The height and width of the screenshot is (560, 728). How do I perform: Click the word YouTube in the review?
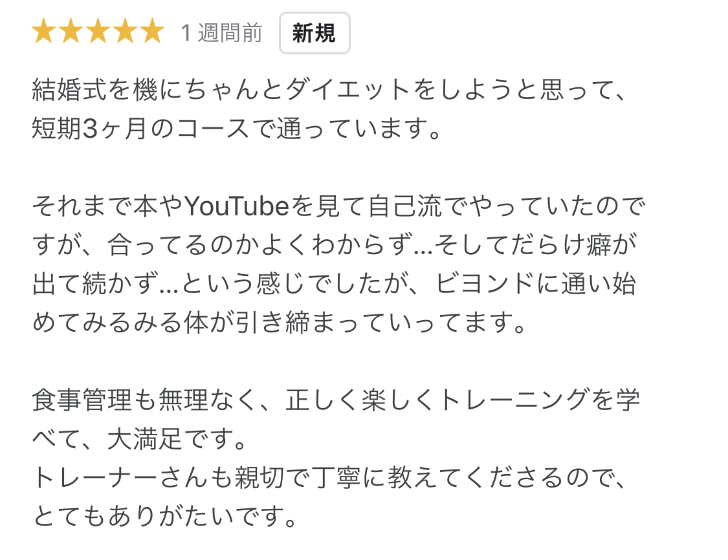click(237, 206)
